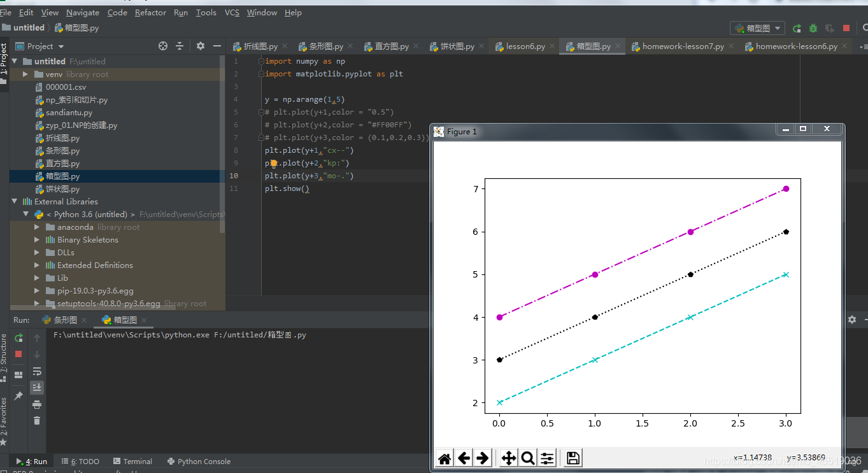Click the magenta point at y=7

pyautogui.click(x=786, y=188)
